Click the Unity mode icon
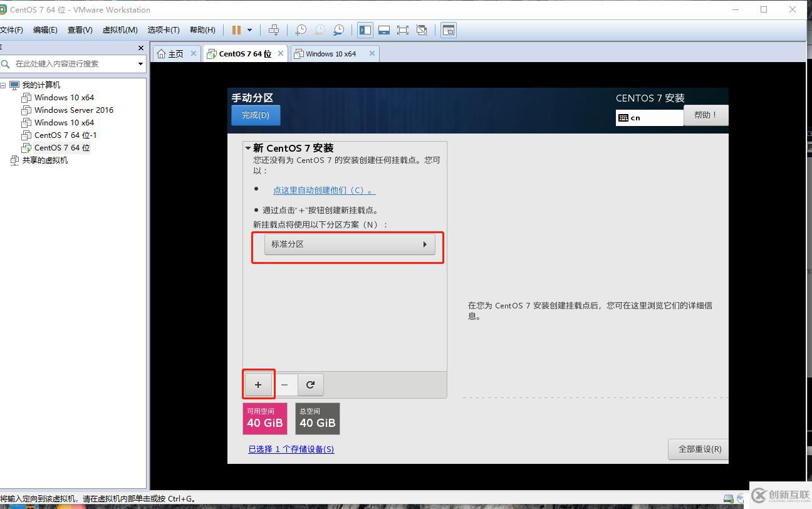The width and height of the screenshot is (812, 509). coord(422,30)
